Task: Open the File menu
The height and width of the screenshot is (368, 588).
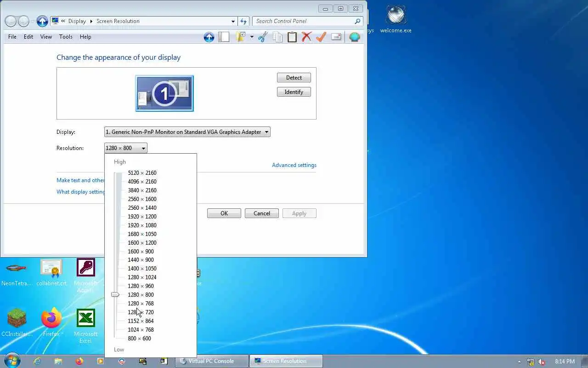Action: click(12, 37)
